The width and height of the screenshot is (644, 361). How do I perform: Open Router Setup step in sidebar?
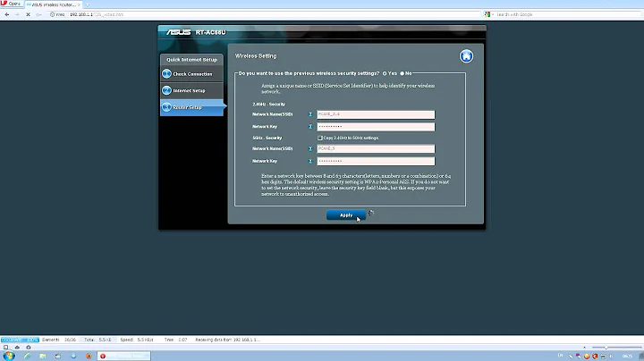click(x=191, y=107)
